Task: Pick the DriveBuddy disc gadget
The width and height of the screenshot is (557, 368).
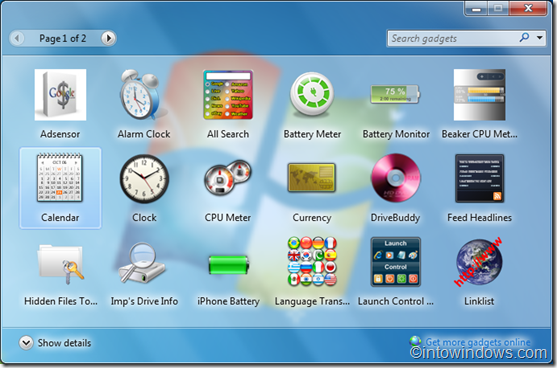Action: (x=395, y=178)
